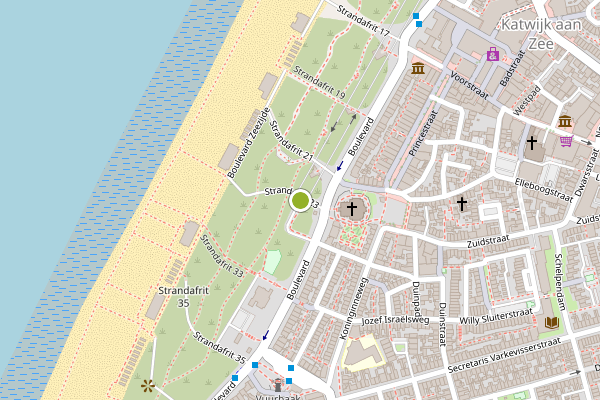Click the Katwijk aan Zee town label
Screen dimensions: 600x400
(541, 34)
